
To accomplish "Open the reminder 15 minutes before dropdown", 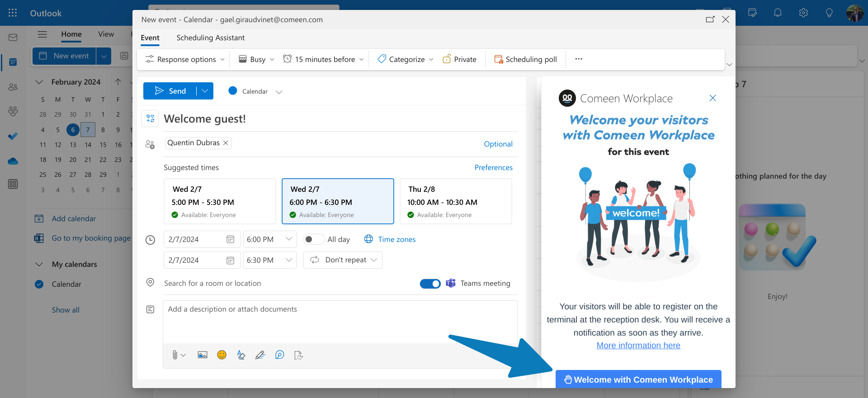I will click(323, 59).
